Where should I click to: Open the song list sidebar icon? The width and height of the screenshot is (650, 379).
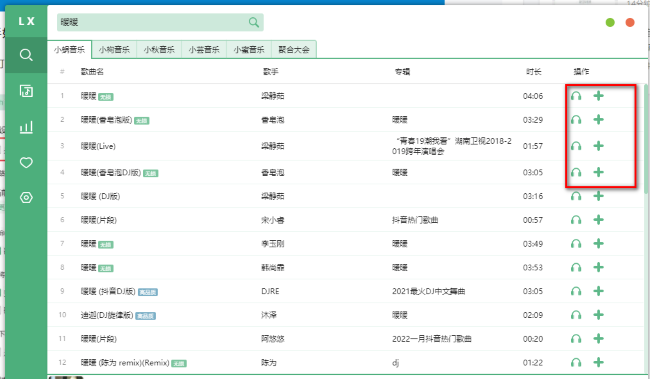(x=26, y=91)
